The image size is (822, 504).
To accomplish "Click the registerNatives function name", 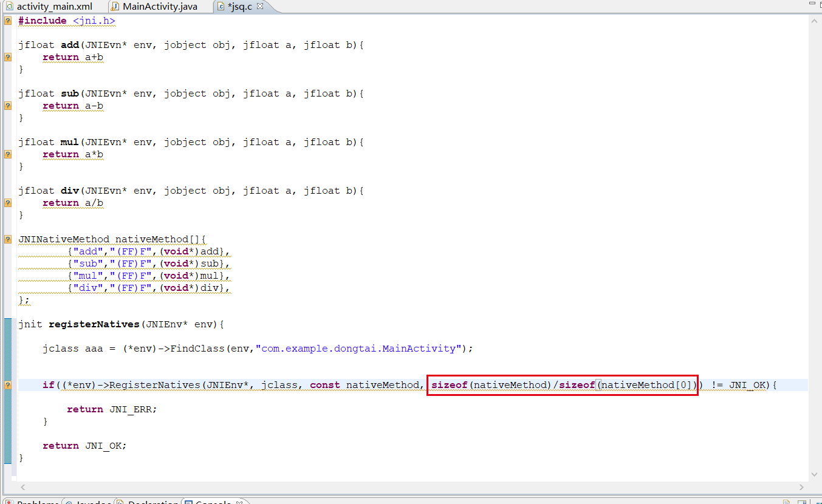I will [x=94, y=324].
